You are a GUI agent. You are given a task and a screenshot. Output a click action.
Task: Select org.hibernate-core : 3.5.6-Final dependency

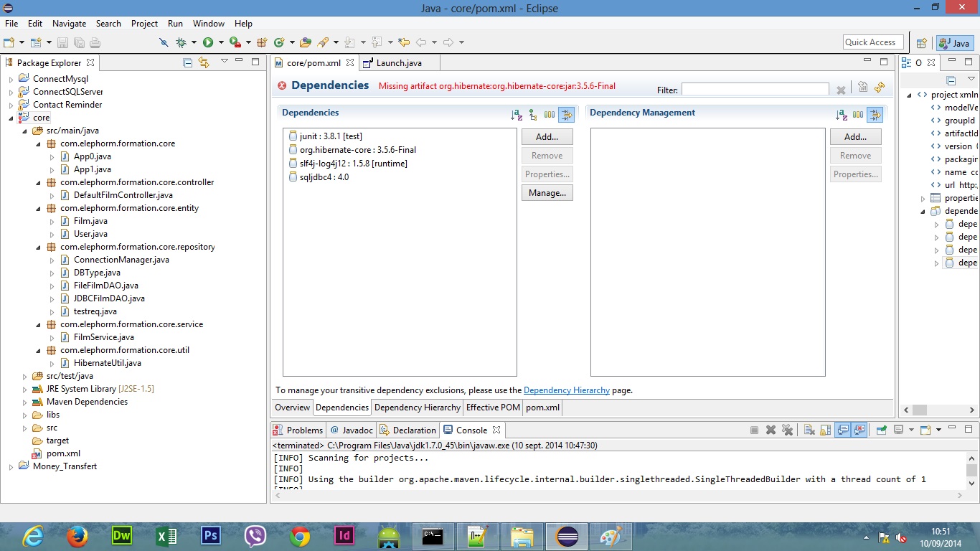(352, 150)
